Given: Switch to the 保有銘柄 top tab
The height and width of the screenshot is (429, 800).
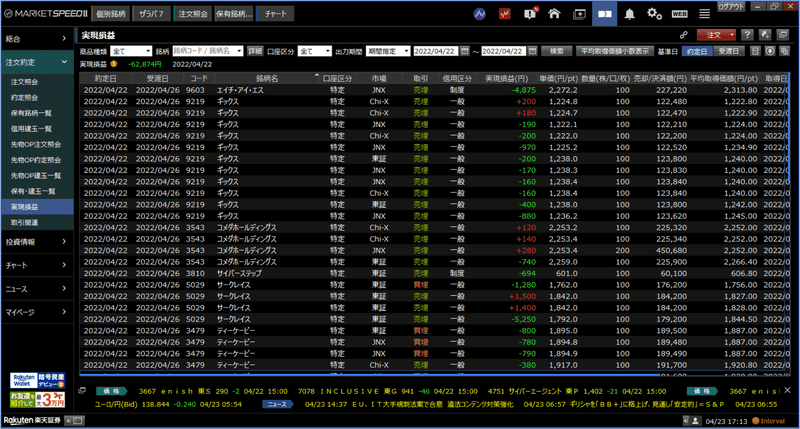Looking at the screenshot, I should point(234,14).
